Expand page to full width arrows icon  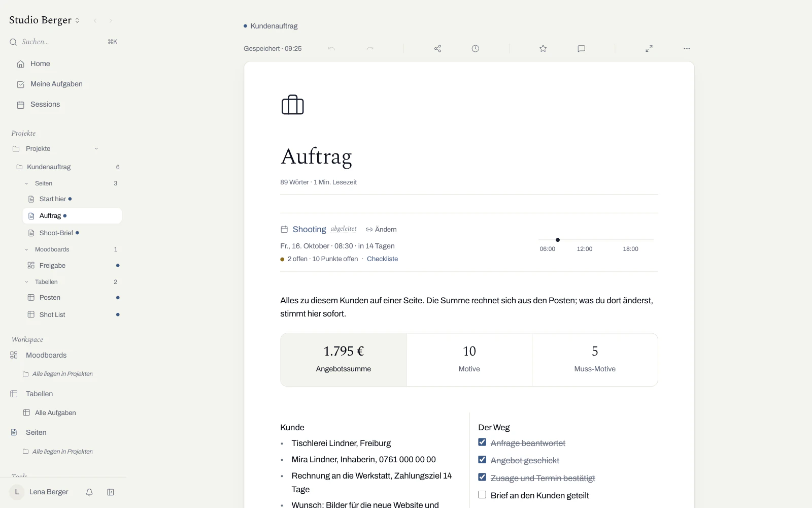(649, 49)
